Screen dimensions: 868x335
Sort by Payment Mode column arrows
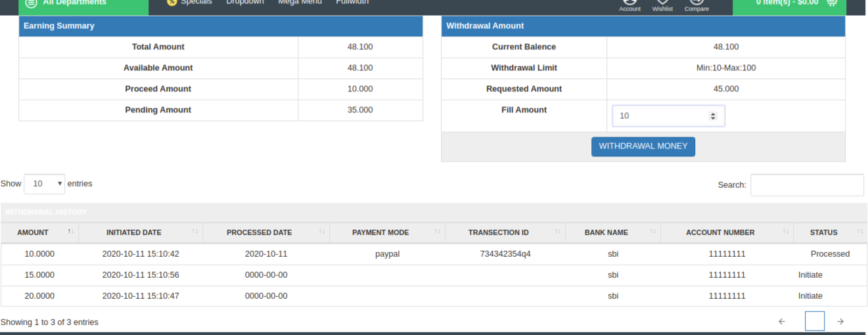coord(438,232)
